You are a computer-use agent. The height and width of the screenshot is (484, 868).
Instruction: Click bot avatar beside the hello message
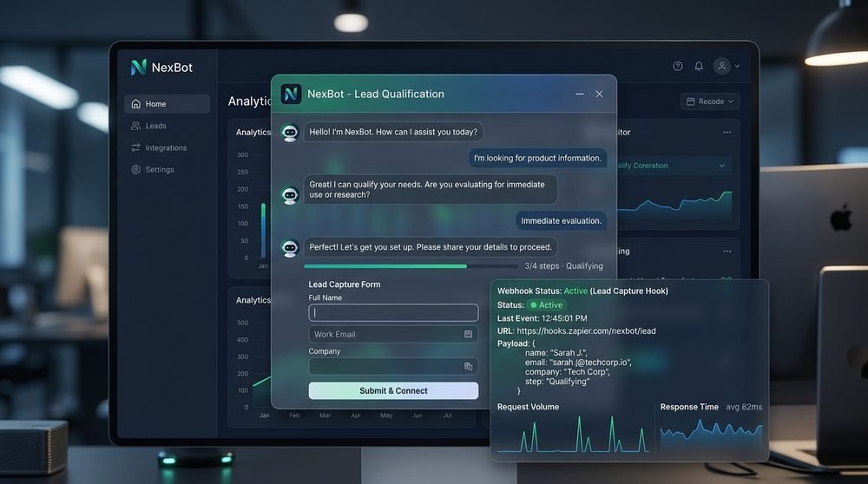pos(290,133)
